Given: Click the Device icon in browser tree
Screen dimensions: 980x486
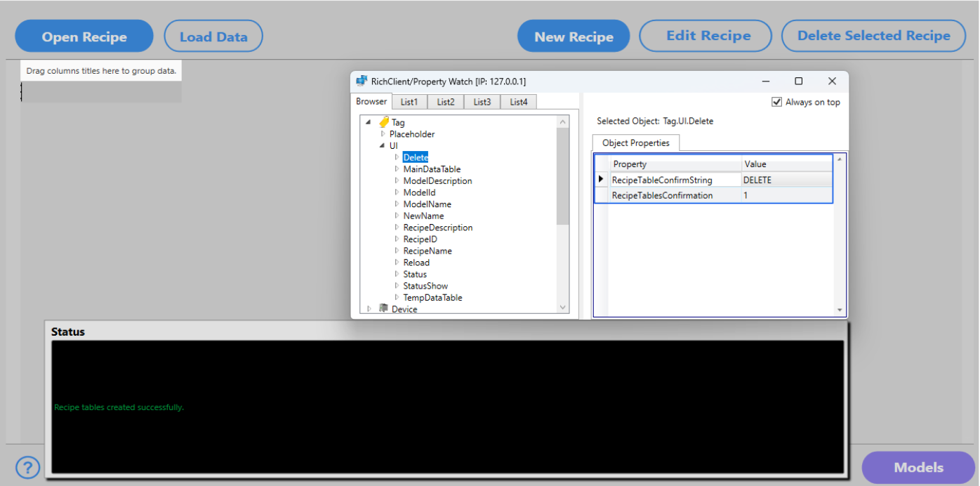Looking at the screenshot, I should [x=383, y=309].
